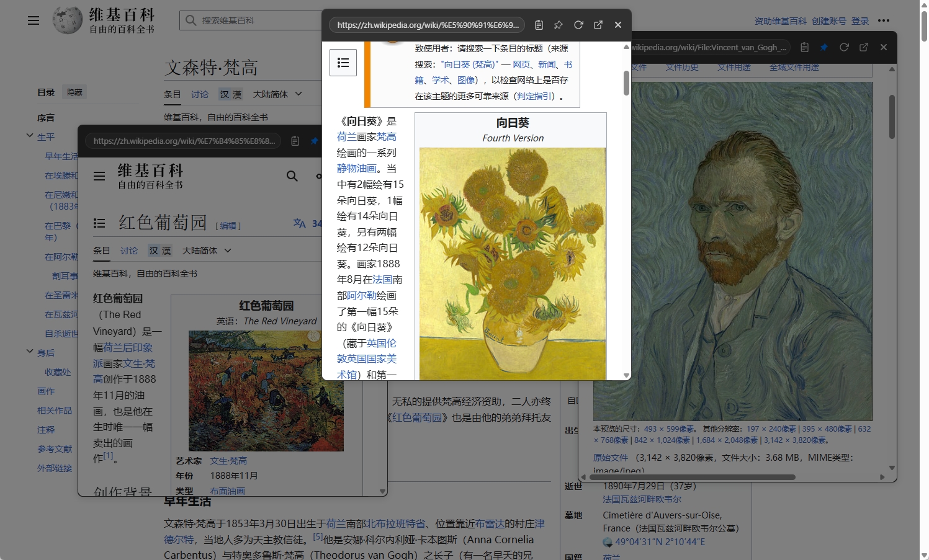929x560 pixels.
Task: Reload the Sunflowers preview popup
Action: [578, 25]
